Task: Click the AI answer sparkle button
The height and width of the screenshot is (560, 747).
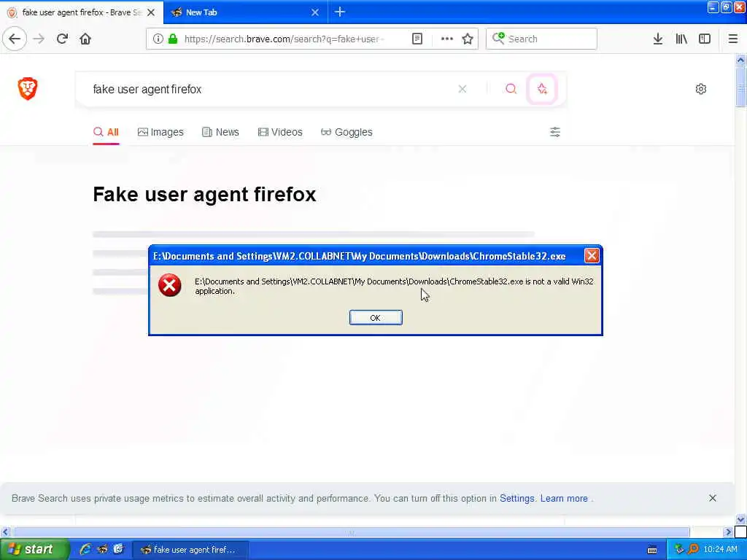Action: [542, 88]
